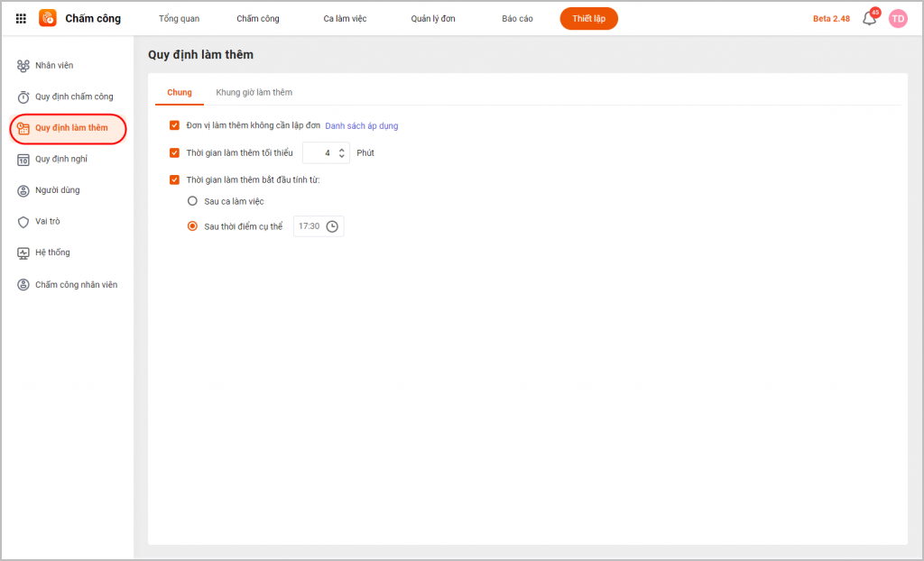
Task: Switch to the Khung giờ làm thêm tab
Action: click(x=254, y=92)
